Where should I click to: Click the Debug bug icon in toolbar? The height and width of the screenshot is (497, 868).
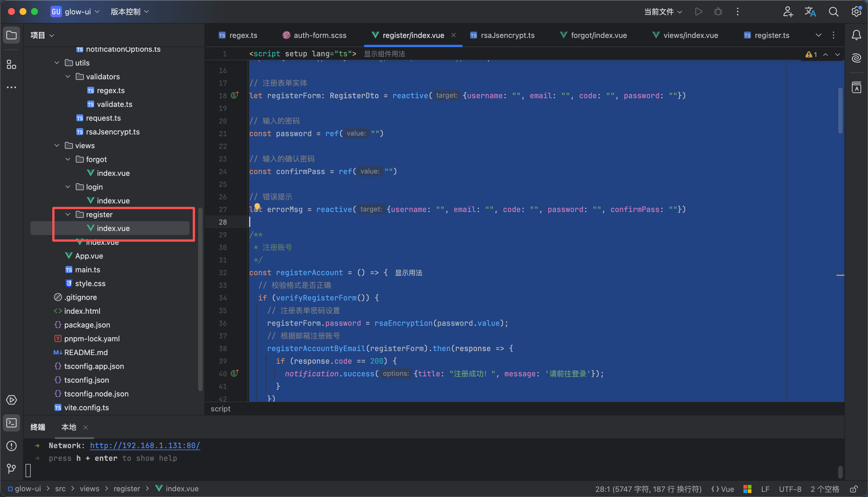pos(718,11)
